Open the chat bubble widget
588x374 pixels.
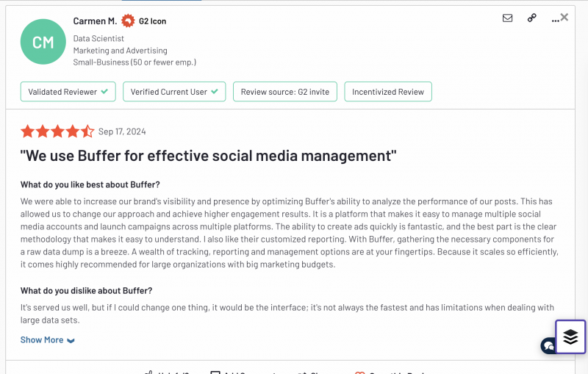548,345
